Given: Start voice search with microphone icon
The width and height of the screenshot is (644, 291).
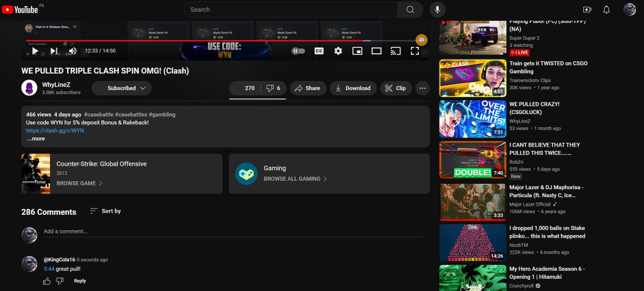Looking at the screenshot, I should pyautogui.click(x=437, y=10).
